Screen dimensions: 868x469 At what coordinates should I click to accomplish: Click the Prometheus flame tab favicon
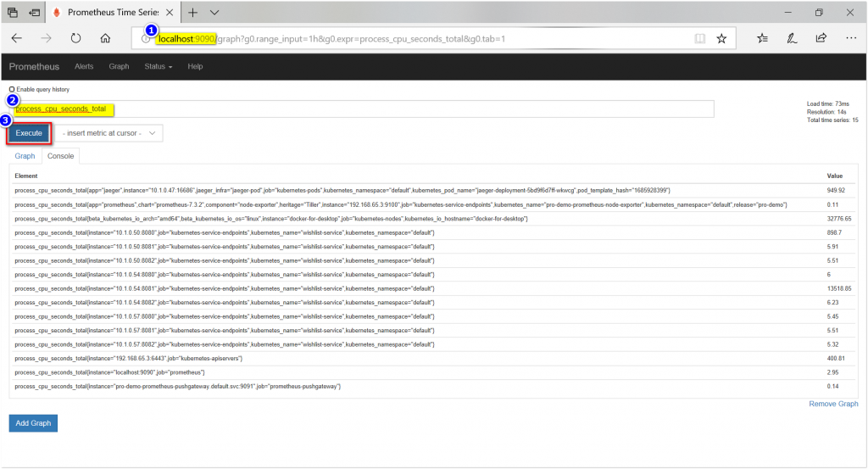pos(57,12)
